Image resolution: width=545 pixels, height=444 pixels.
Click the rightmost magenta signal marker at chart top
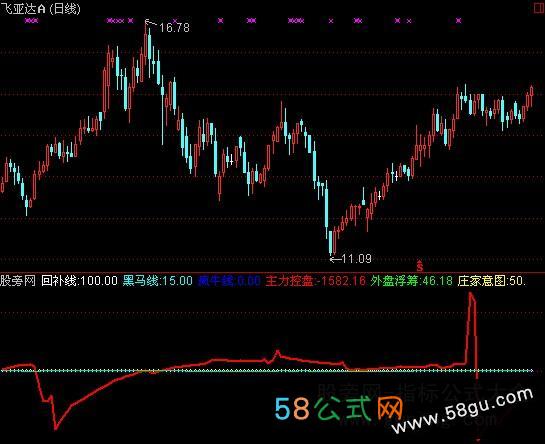[x=459, y=21]
